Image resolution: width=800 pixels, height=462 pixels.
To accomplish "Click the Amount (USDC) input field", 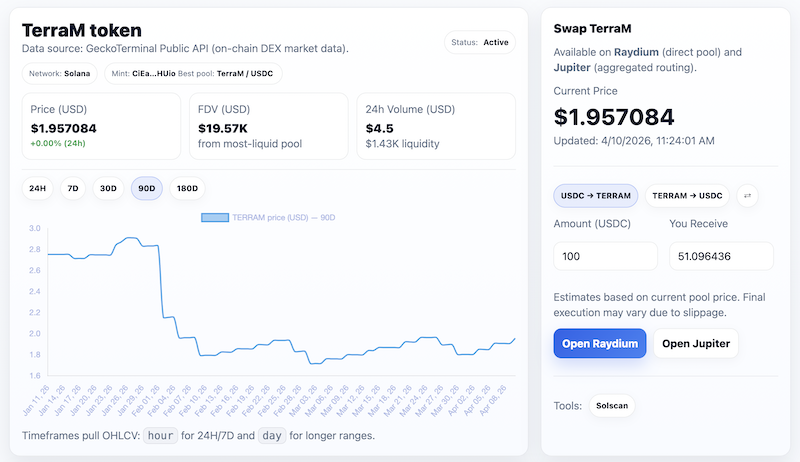I will [605, 256].
